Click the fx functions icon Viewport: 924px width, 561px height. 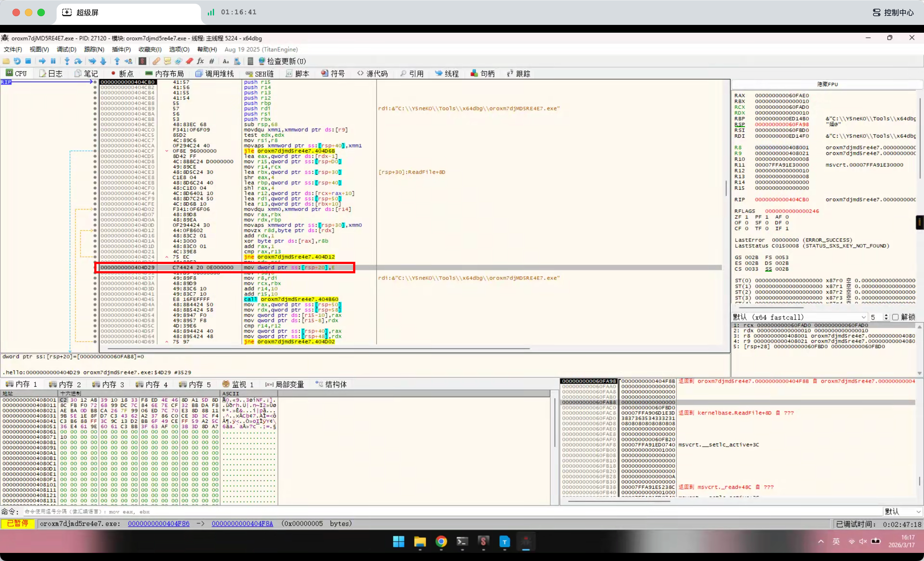(201, 61)
